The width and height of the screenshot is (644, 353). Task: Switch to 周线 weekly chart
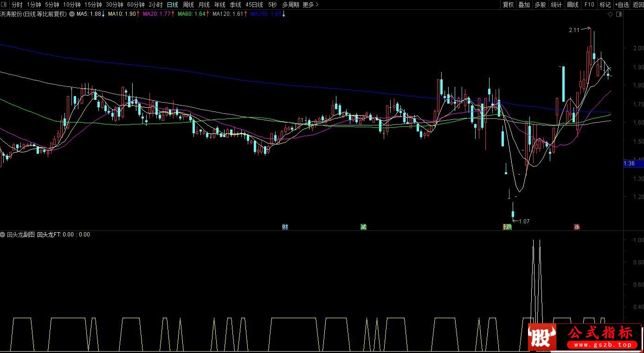tap(188, 5)
